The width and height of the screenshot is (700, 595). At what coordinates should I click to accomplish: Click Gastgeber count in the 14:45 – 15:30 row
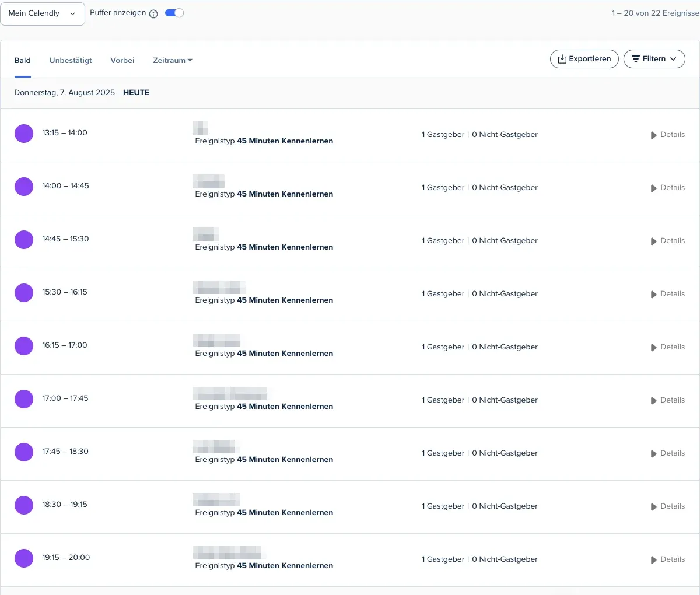pos(443,241)
